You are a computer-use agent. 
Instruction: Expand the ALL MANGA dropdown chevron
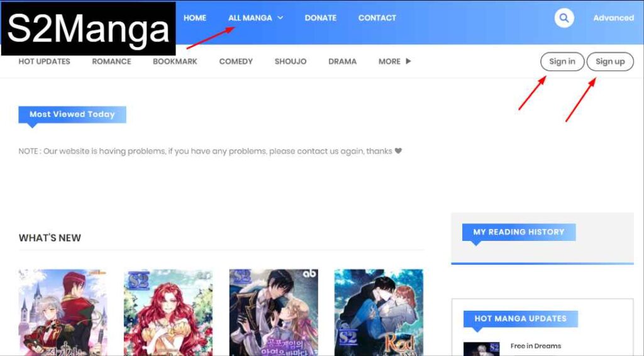click(280, 18)
